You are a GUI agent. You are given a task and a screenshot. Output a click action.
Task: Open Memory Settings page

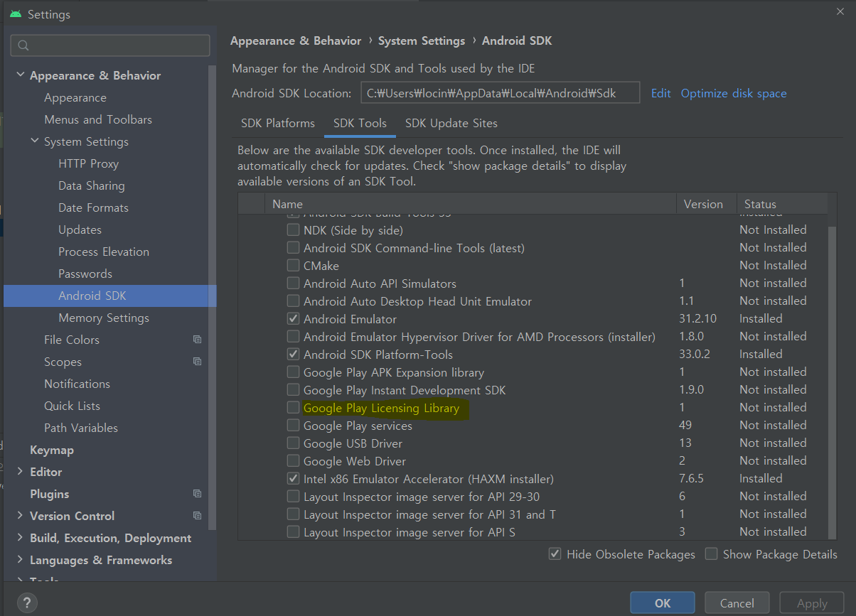coord(104,318)
